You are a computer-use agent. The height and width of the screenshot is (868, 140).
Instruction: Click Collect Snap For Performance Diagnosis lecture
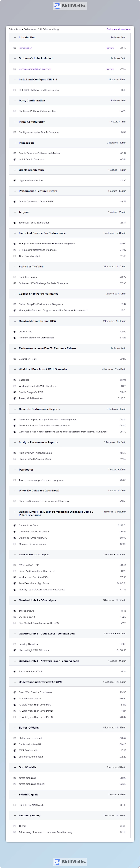point(41,304)
